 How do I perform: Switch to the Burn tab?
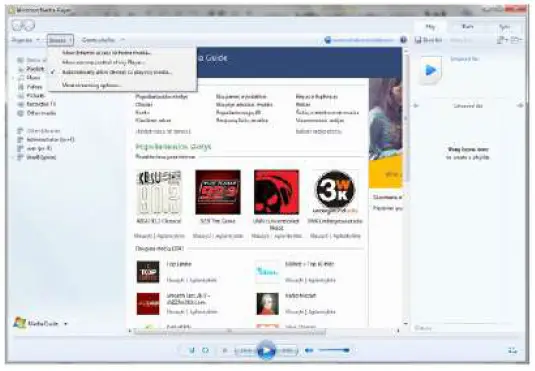pyautogui.click(x=467, y=27)
